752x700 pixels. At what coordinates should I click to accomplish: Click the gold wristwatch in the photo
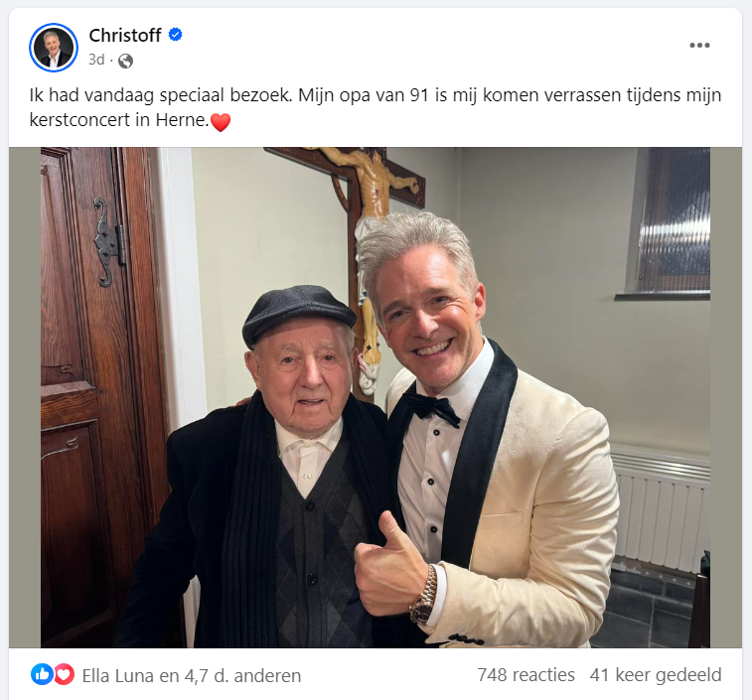(424, 595)
